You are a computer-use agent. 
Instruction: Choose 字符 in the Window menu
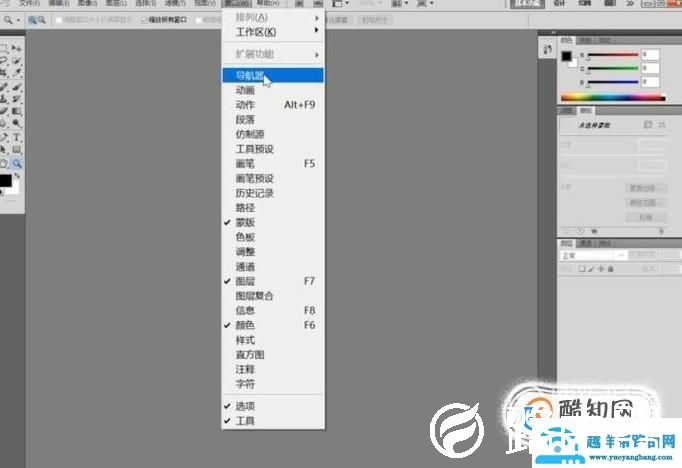point(273,384)
